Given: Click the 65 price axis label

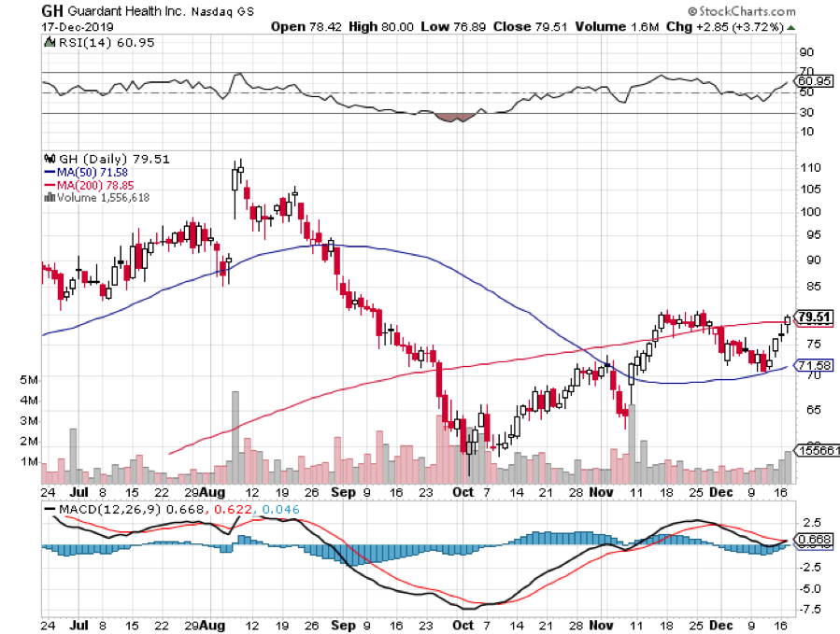Looking at the screenshot, I should pos(813,410).
